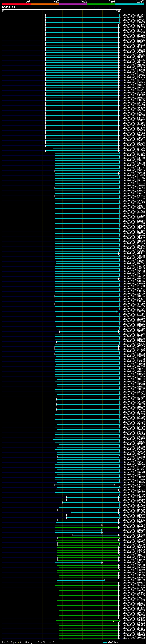Open the UniRef100_P24099 hit entry
The image size is (146, 644).
[133, 402]
